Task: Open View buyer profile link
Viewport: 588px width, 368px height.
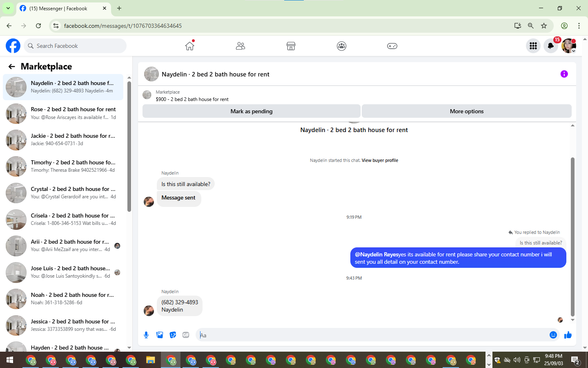Action: 380,160
